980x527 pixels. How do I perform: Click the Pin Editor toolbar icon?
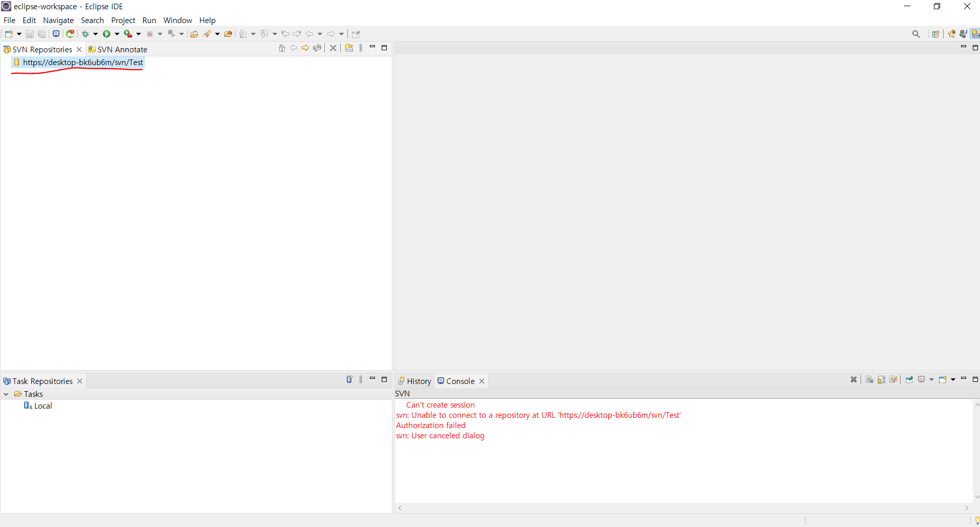pyautogui.click(x=356, y=34)
